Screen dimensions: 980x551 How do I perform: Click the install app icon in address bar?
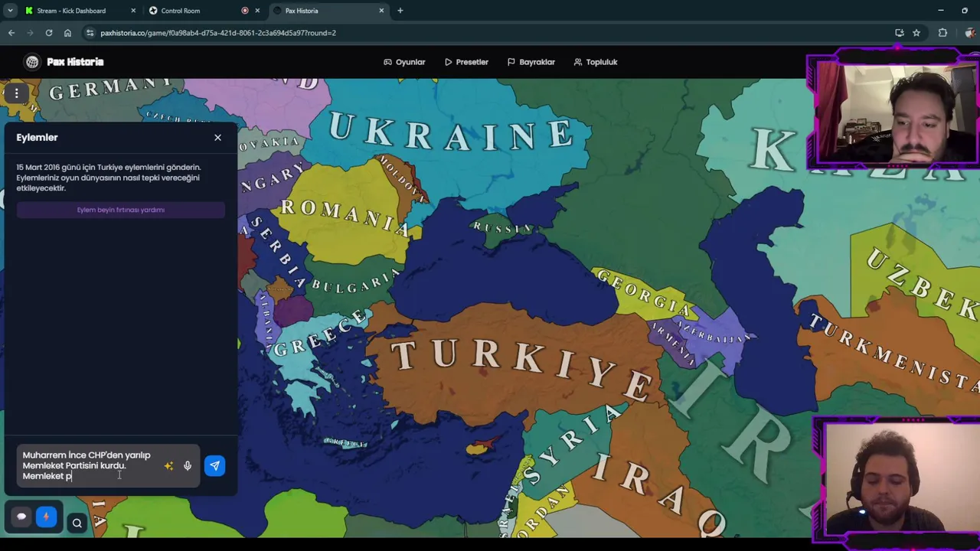pos(900,33)
